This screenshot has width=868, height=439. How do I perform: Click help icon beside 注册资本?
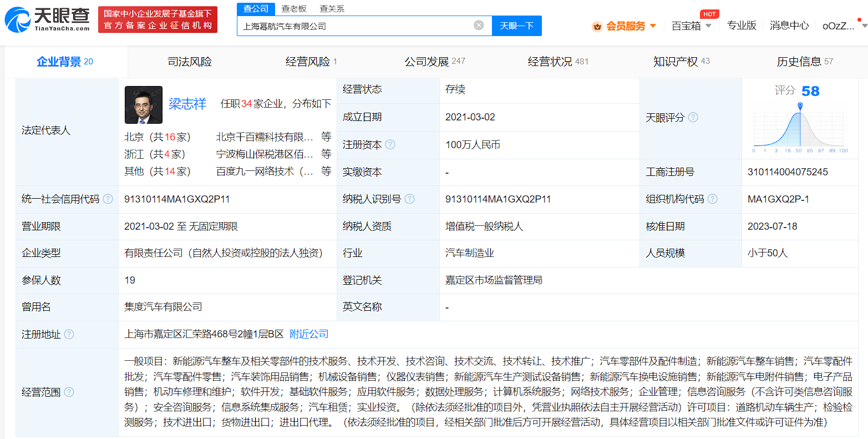pyautogui.click(x=390, y=145)
